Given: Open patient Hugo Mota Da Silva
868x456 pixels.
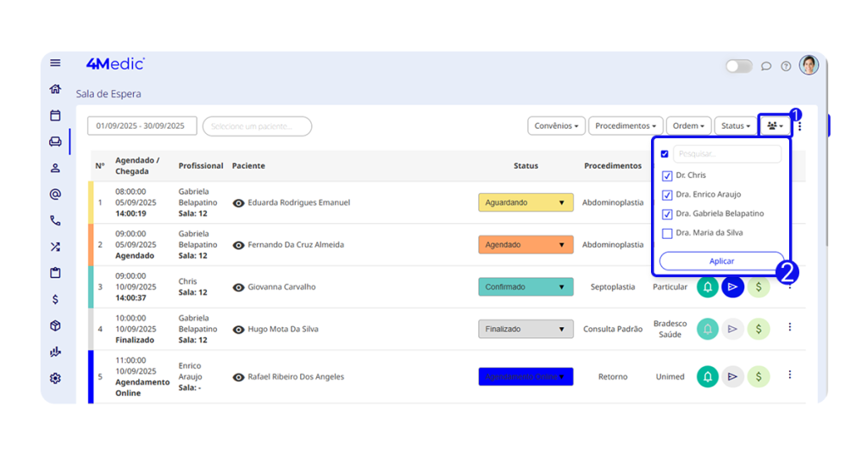Looking at the screenshot, I should click(x=283, y=329).
